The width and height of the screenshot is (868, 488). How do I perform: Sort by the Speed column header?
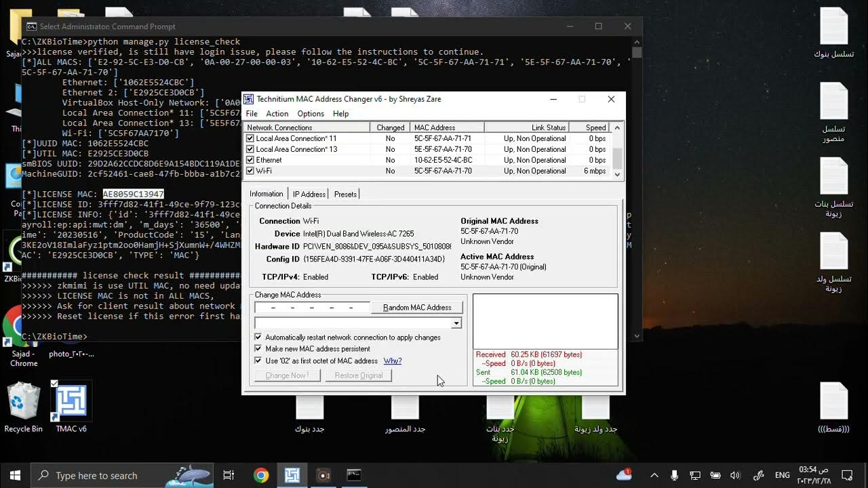tap(590, 127)
